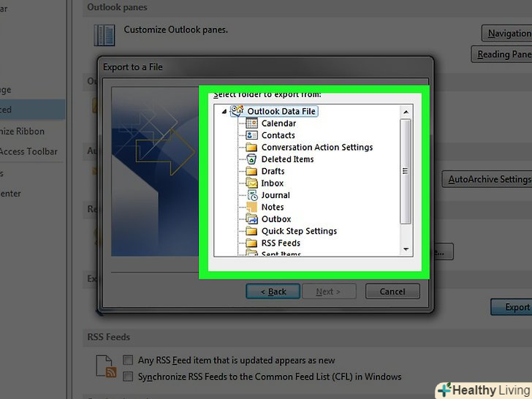Open Customize Ribbon options category
This screenshot has height=399, width=532.
tap(22, 132)
